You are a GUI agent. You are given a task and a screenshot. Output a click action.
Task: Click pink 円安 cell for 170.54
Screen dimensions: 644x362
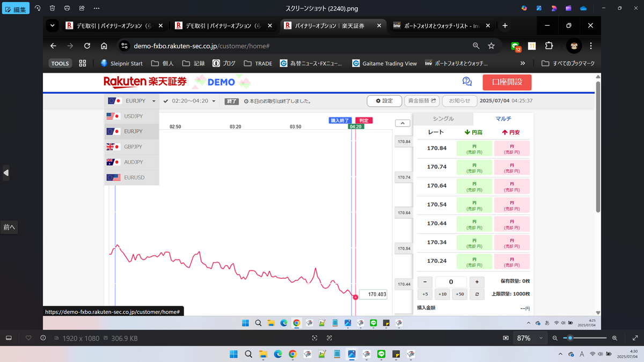pyautogui.click(x=511, y=205)
